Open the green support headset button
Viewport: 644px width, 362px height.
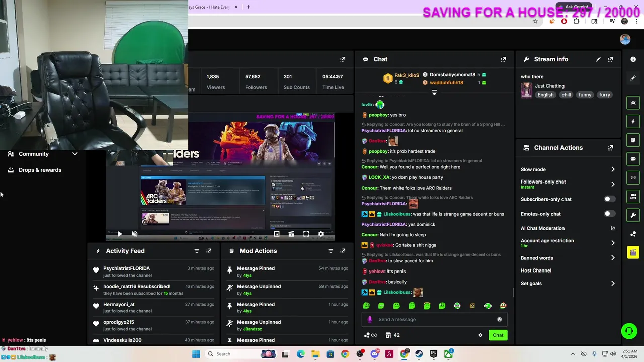tap(629, 331)
